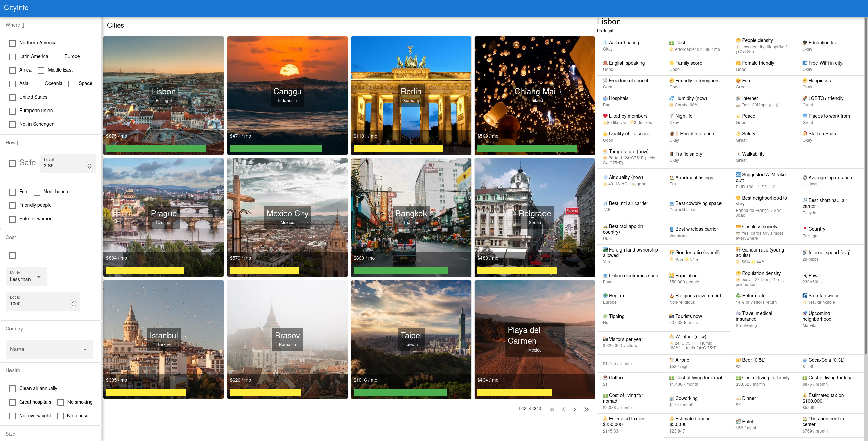
Task: Click the Safe tap water icon
Action: pos(805,296)
